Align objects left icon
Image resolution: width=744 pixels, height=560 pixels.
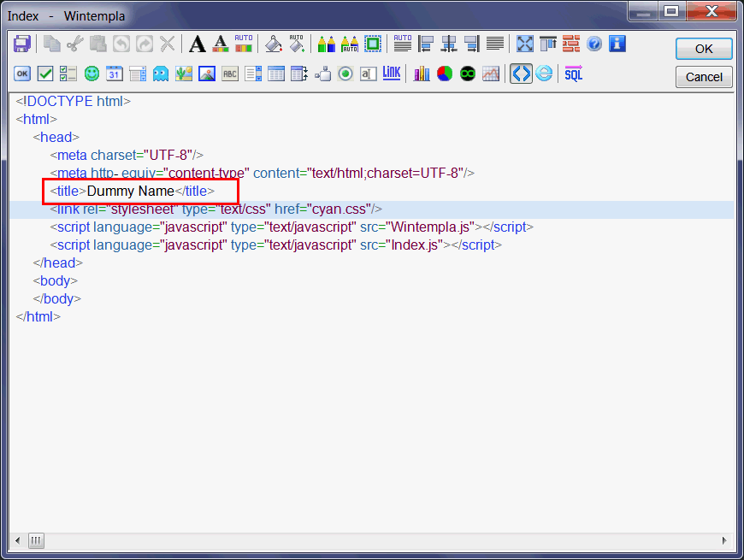point(426,44)
